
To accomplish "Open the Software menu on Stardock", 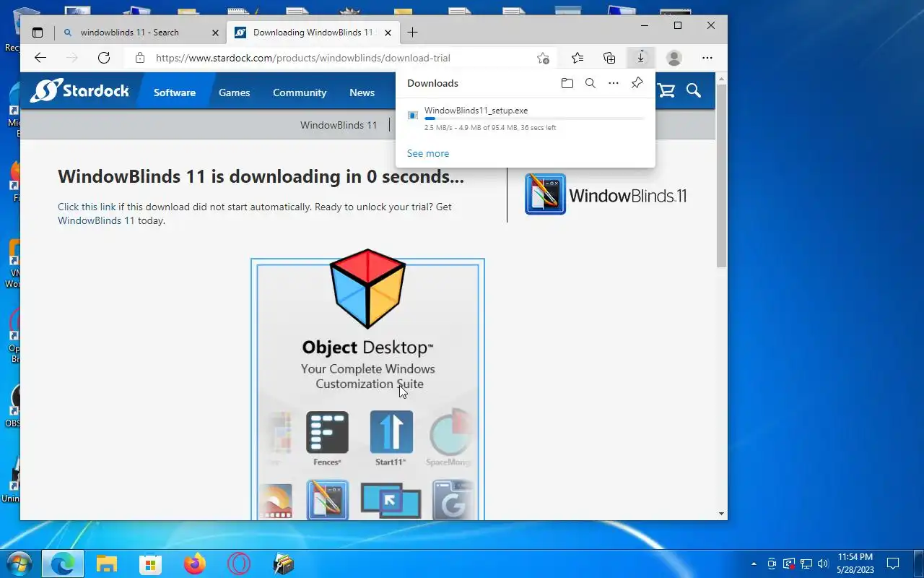I will (x=175, y=92).
